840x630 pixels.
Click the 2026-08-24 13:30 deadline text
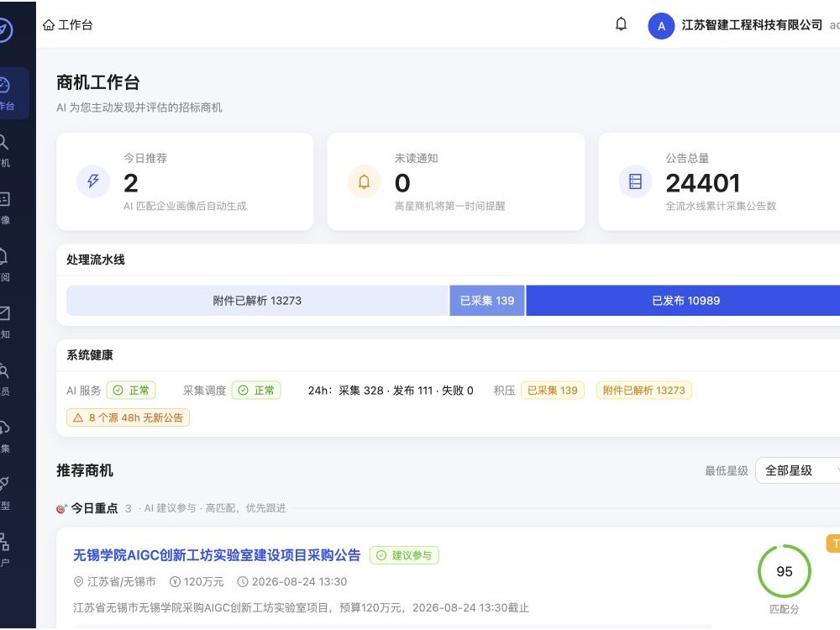(x=300, y=582)
